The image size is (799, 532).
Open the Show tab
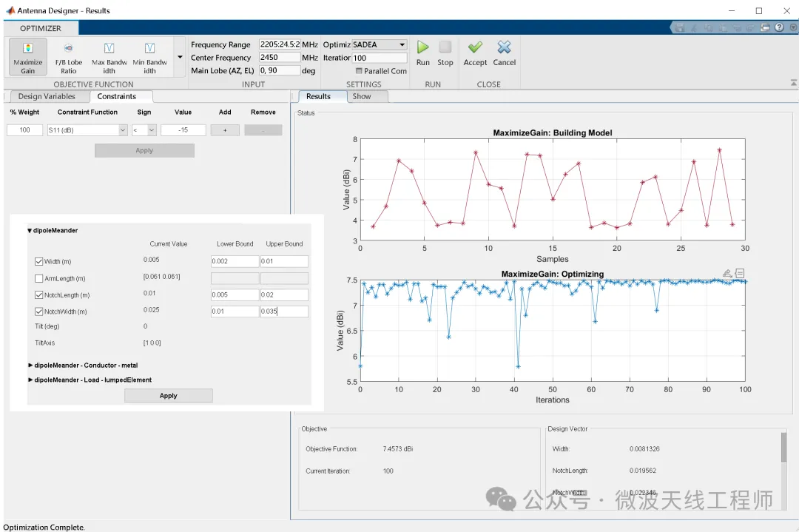tap(362, 96)
